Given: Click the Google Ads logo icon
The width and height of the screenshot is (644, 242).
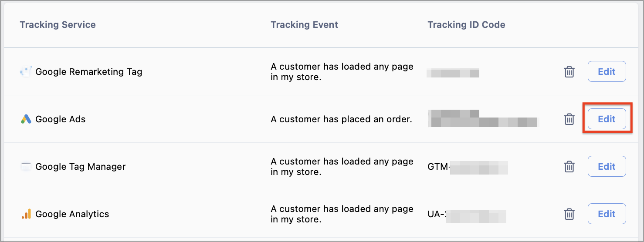Looking at the screenshot, I should click(26, 119).
